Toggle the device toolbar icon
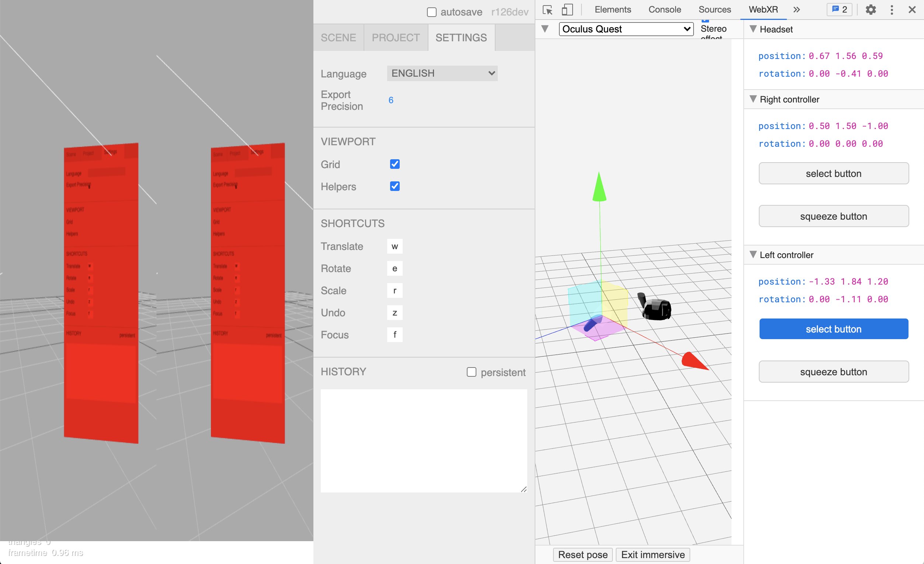This screenshot has width=924, height=564. click(567, 10)
